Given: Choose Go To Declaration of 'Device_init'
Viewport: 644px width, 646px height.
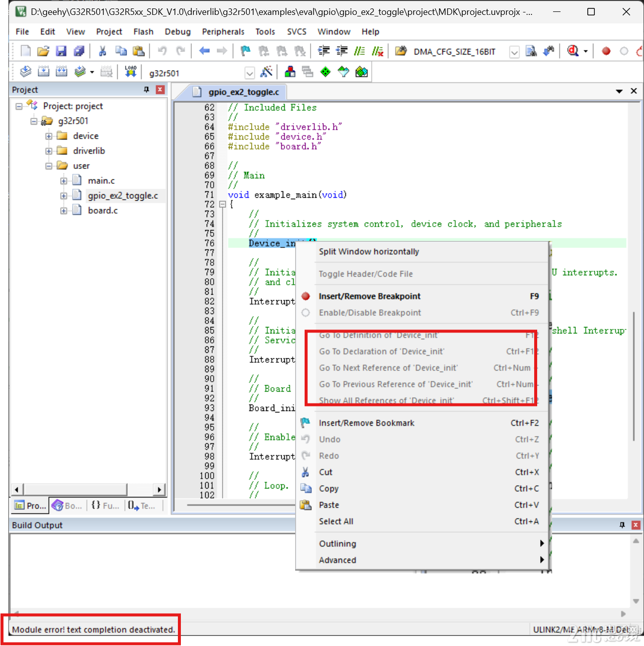Looking at the screenshot, I should coord(382,351).
